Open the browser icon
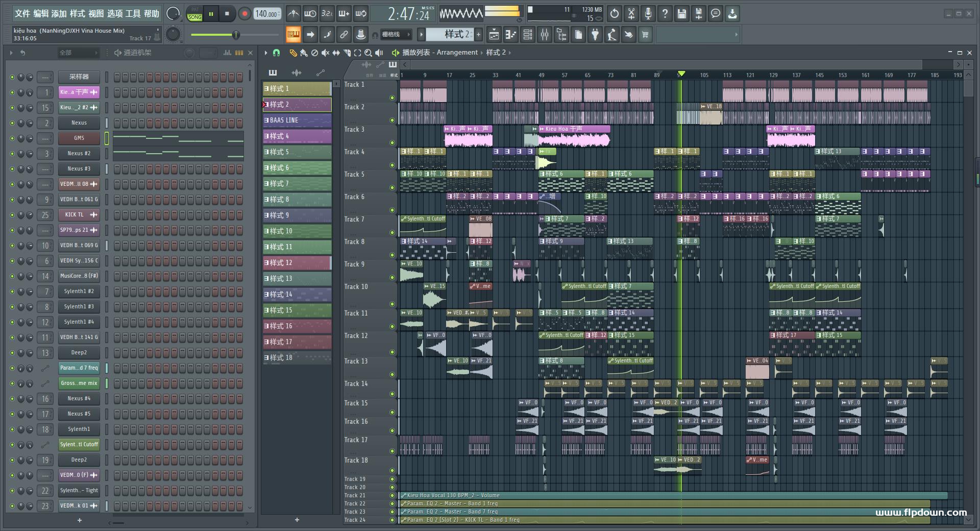980x531 pixels. (x=561, y=35)
